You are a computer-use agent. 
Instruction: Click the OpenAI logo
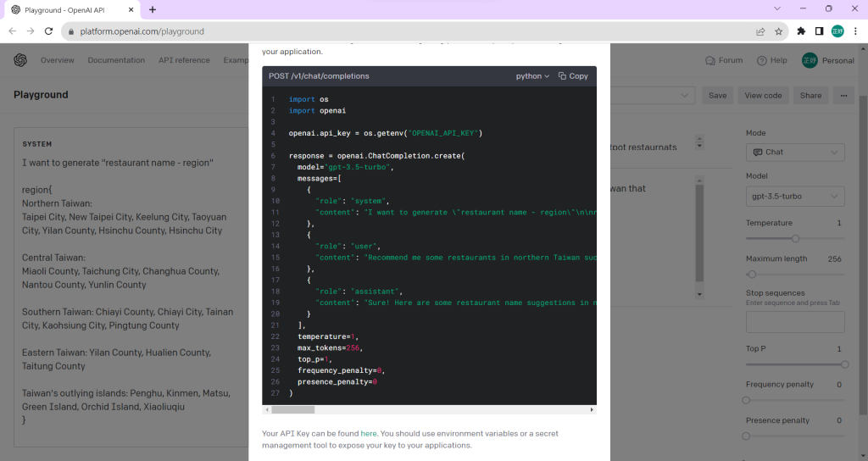pos(20,60)
